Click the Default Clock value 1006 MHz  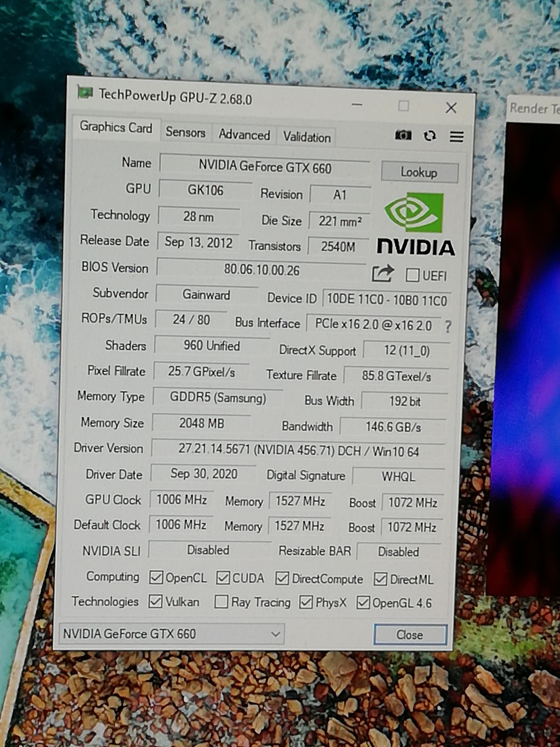[180, 525]
